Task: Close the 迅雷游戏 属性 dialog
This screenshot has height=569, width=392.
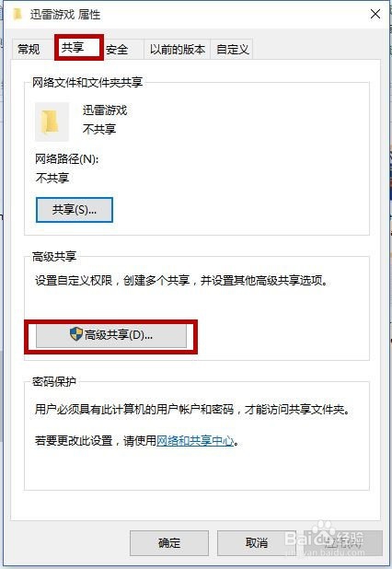Action: 375,14
